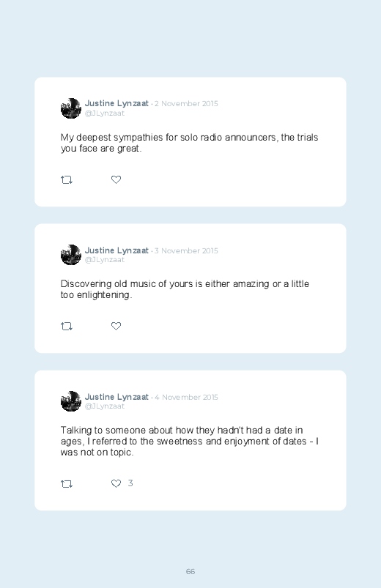Open avatar on the 2 November tweet
The image size is (381, 588).
tap(71, 108)
